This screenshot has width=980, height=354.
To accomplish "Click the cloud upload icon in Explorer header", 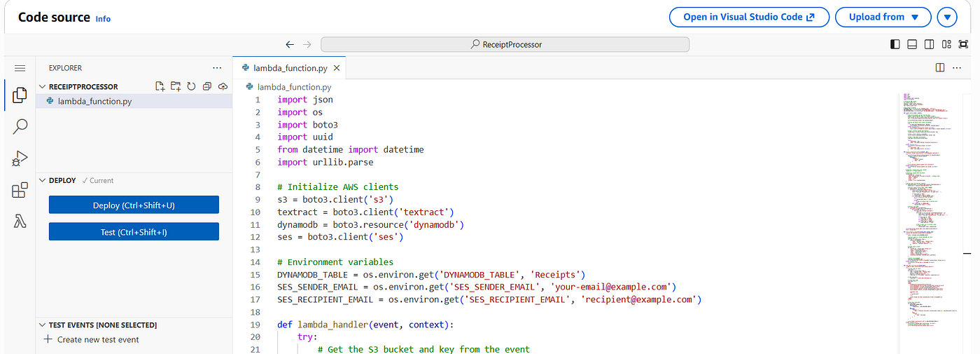I will pos(223,86).
